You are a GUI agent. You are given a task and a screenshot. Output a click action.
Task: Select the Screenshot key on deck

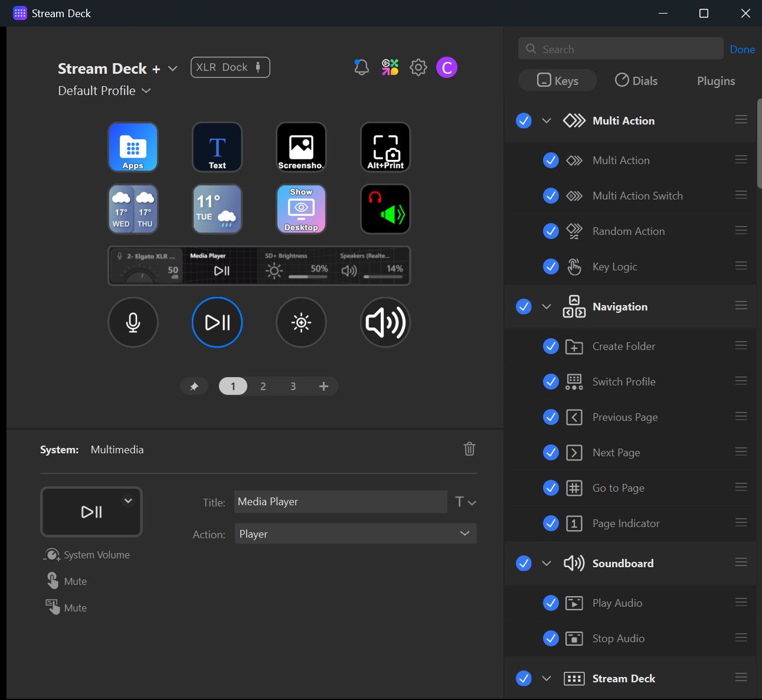(x=301, y=147)
